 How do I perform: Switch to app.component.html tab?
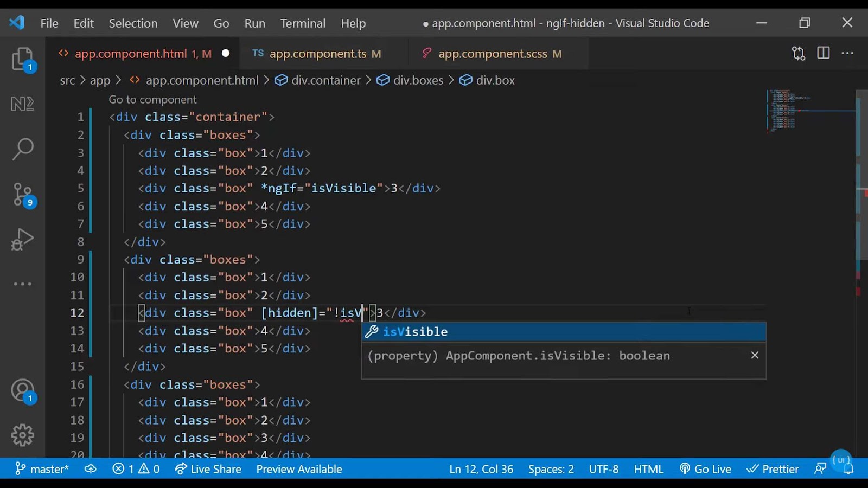tap(142, 54)
